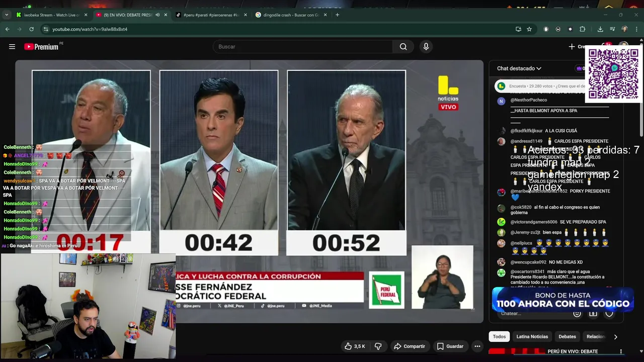Expand the Chat destacado dropdown
The width and height of the screenshot is (644, 362).
(x=519, y=68)
